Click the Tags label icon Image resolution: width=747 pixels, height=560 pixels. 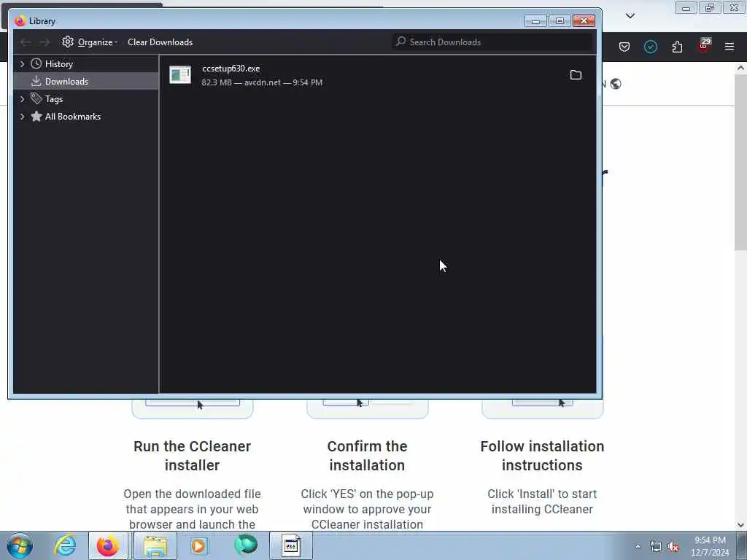click(x=36, y=98)
